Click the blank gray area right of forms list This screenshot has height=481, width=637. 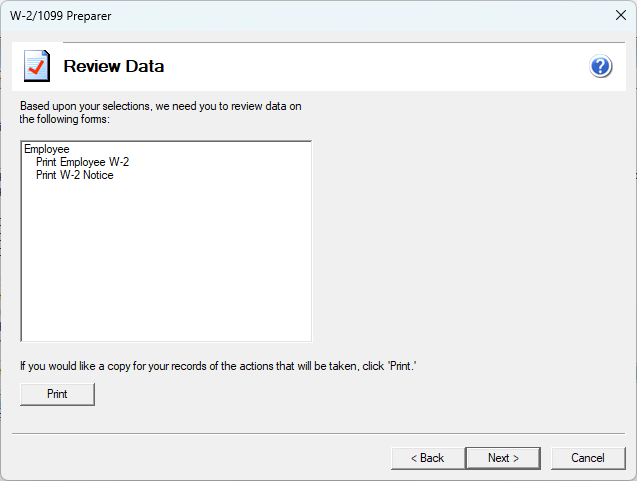click(470, 240)
